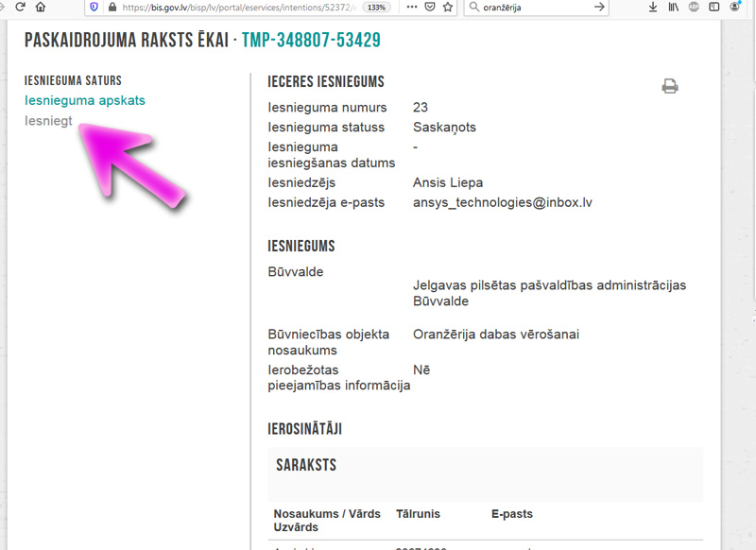Reset the 133% zoom level indicator
Screen dimensions: 756x550
point(377,7)
